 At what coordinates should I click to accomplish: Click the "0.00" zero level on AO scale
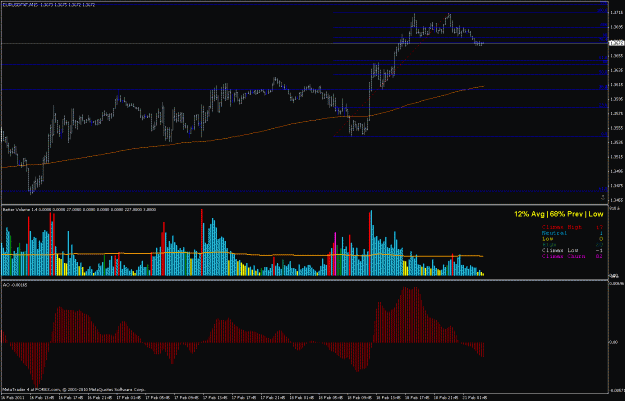click(614, 342)
